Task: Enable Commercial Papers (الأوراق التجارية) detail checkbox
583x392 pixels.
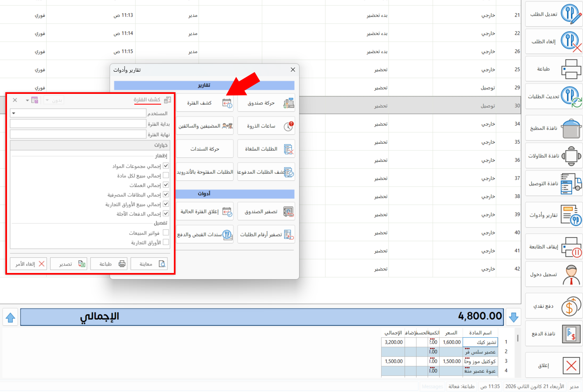Action: pos(166,242)
